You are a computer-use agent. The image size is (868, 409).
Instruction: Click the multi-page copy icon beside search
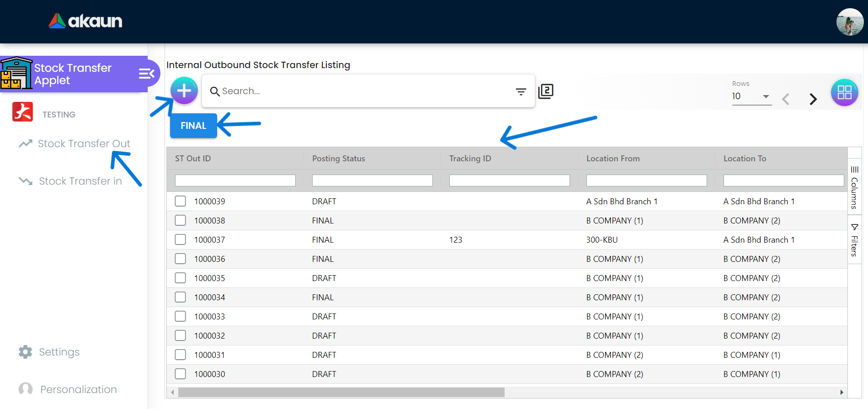[546, 91]
